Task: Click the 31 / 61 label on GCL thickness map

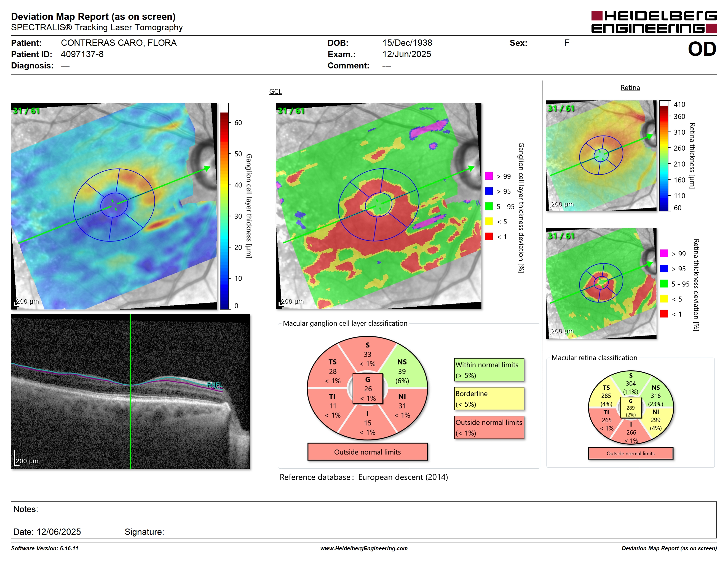Action: pos(26,111)
